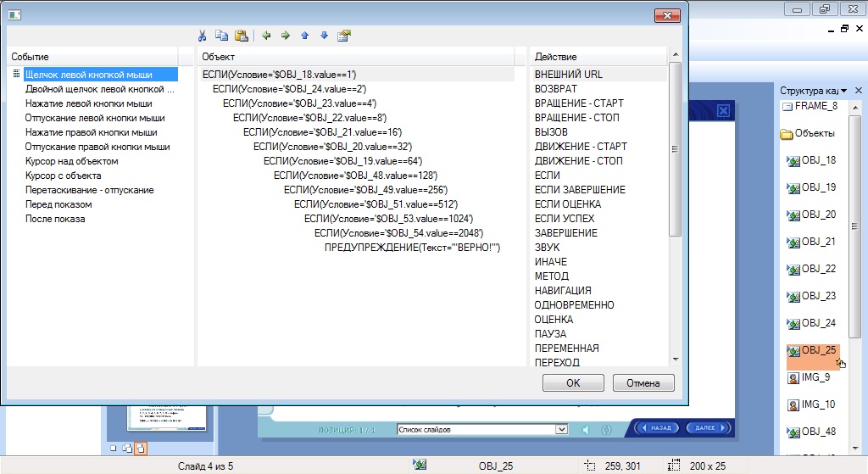Click the blue move up arrow
Image resolution: width=868 pixels, height=474 pixels.
304,36
